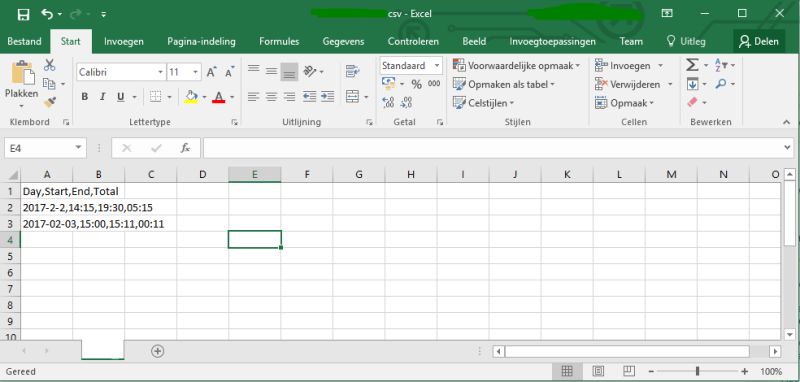Click the fill down arrow icon

tap(692, 84)
